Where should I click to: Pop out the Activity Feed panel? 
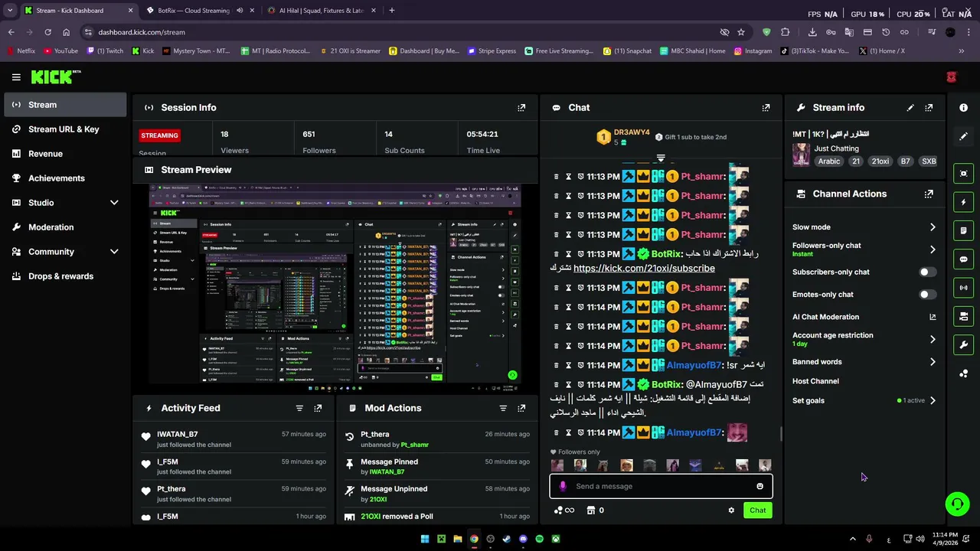click(318, 409)
